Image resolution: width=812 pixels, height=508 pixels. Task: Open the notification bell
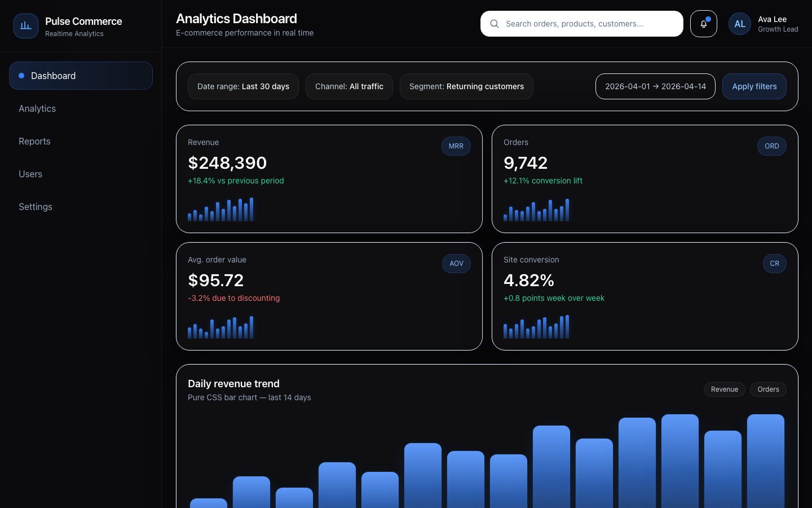click(704, 24)
